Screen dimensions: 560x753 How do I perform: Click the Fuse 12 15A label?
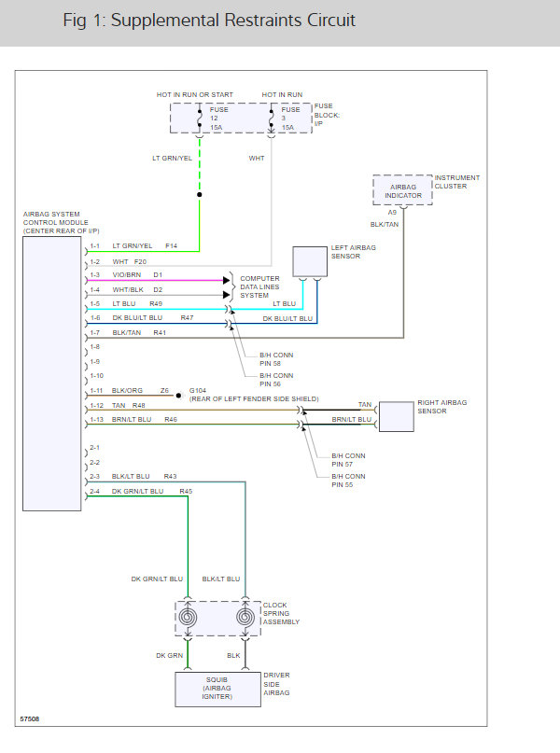218,119
